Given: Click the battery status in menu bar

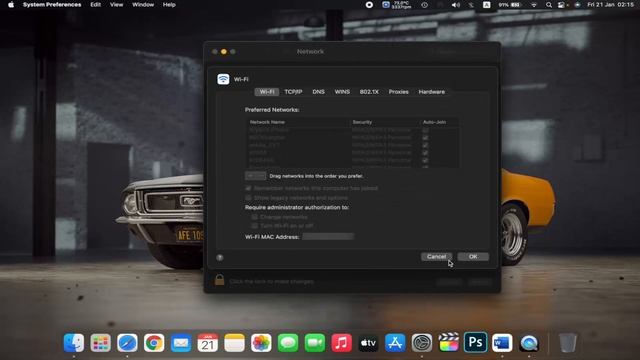Looking at the screenshot, I should click(x=510, y=5).
